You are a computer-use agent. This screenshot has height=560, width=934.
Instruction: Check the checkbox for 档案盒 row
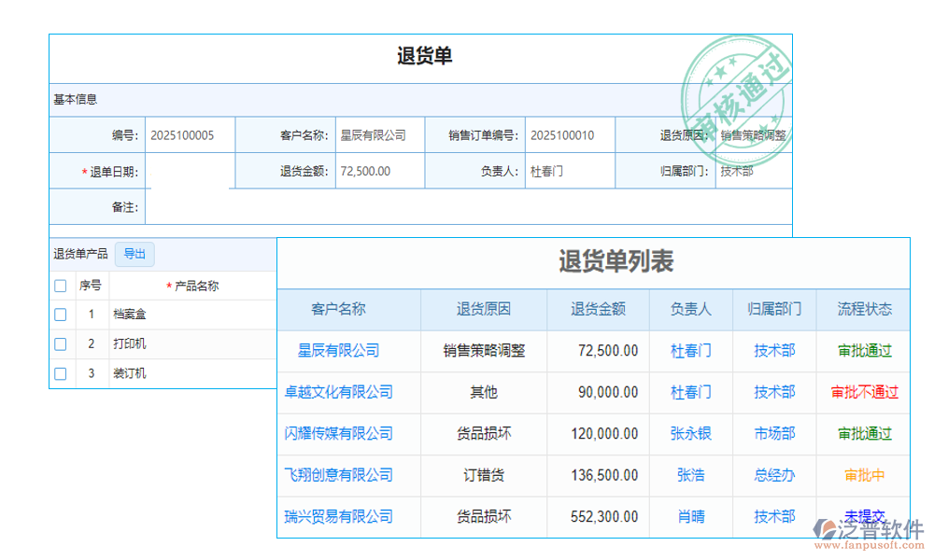(x=61, y=315)
